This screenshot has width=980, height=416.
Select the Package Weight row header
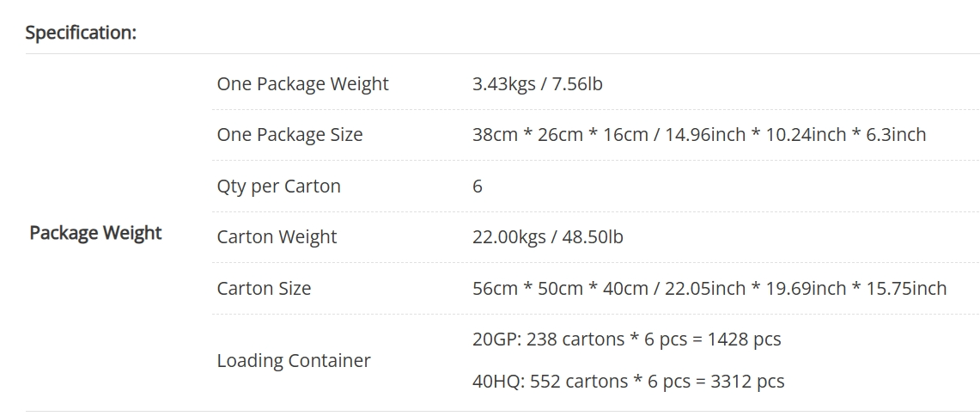95,233
